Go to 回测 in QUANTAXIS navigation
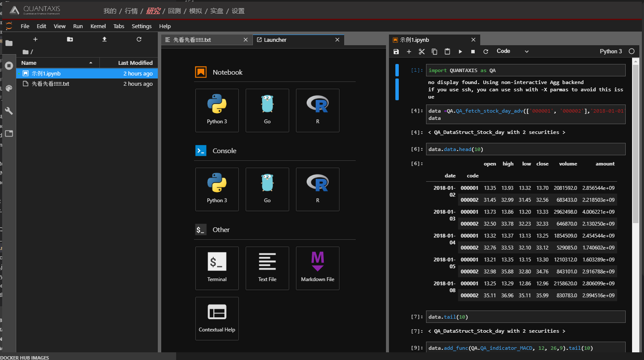Viewport: 644px width, 360px height. [x=174, y=11]
